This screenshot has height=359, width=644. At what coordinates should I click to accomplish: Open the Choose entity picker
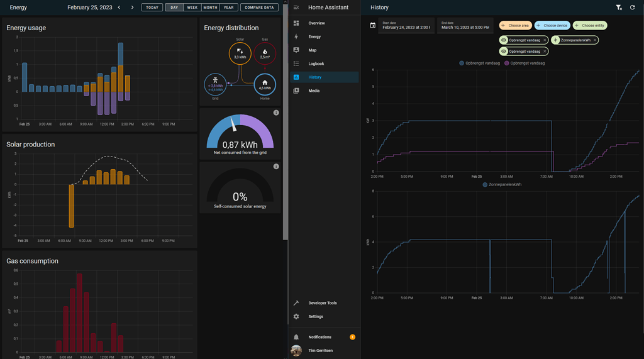[x=589, y=26]
